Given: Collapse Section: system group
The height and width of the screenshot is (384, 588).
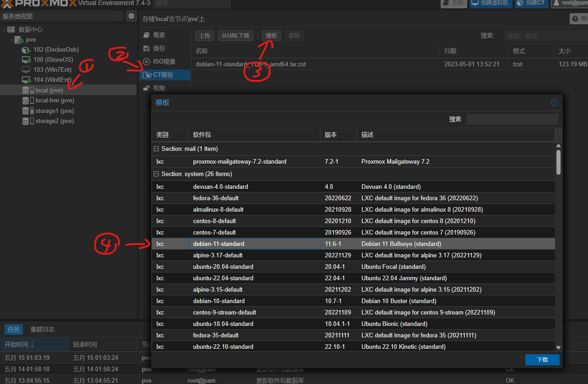Looking at the screenshot, I should coord(156,174).
